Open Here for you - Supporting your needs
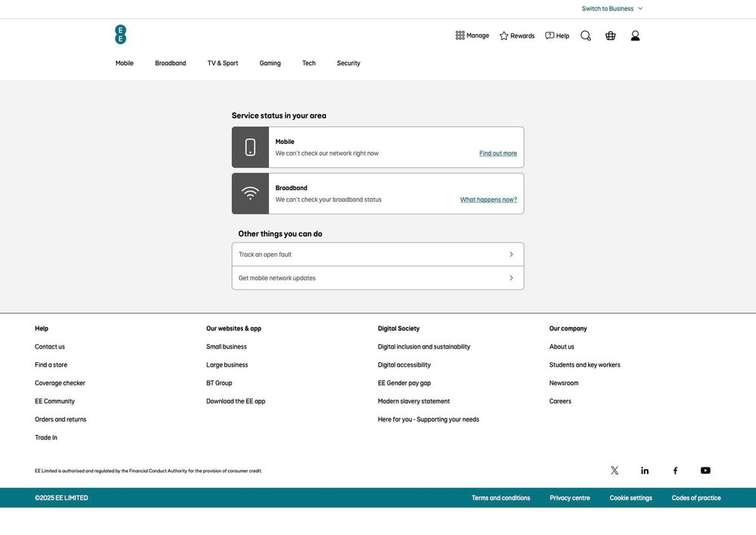The height and width of the screenshot is (535, 756). pyautogui.click(x=429, y=420)
